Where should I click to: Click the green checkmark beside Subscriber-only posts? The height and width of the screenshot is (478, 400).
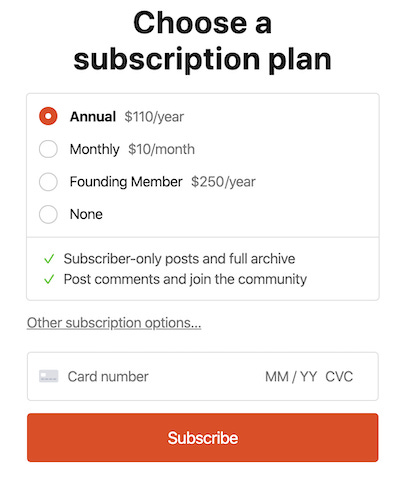click(x=49, y=259)
